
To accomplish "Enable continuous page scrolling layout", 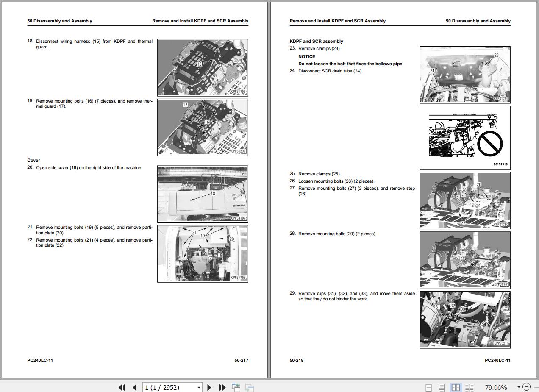I will click(442, 387).
